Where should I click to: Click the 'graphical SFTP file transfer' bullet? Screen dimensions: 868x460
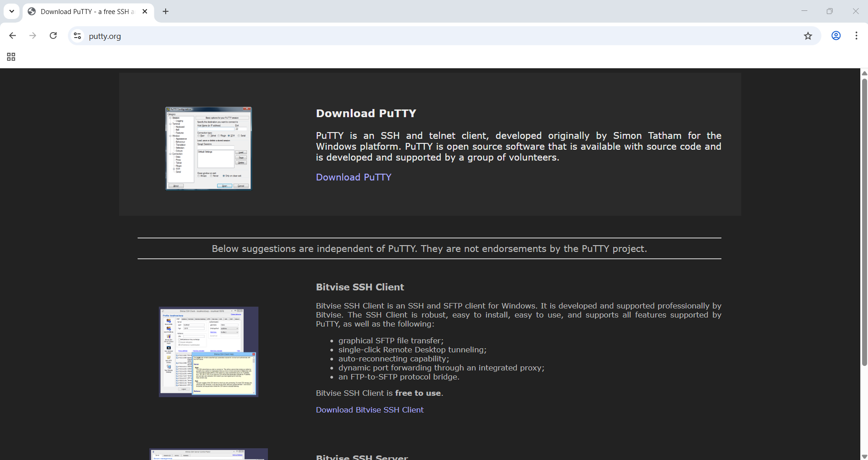(x=391, y=341)
